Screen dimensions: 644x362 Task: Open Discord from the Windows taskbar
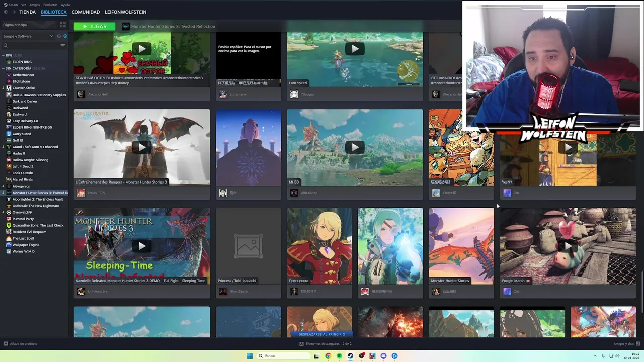click(383, 356)
